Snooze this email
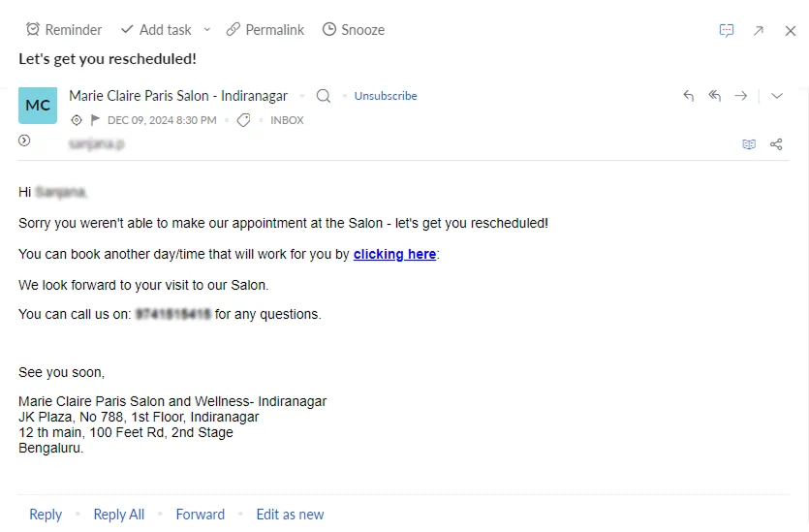The width and height of the screenshot is (809, 532). pos(354,30)
